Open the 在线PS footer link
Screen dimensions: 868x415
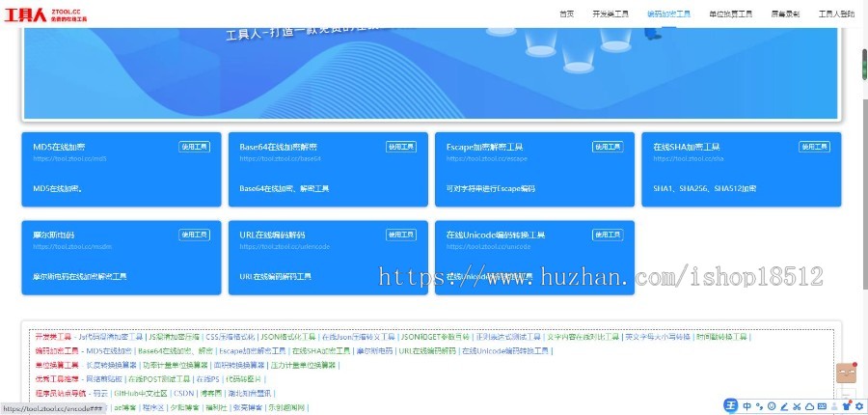tap(207, 379)
